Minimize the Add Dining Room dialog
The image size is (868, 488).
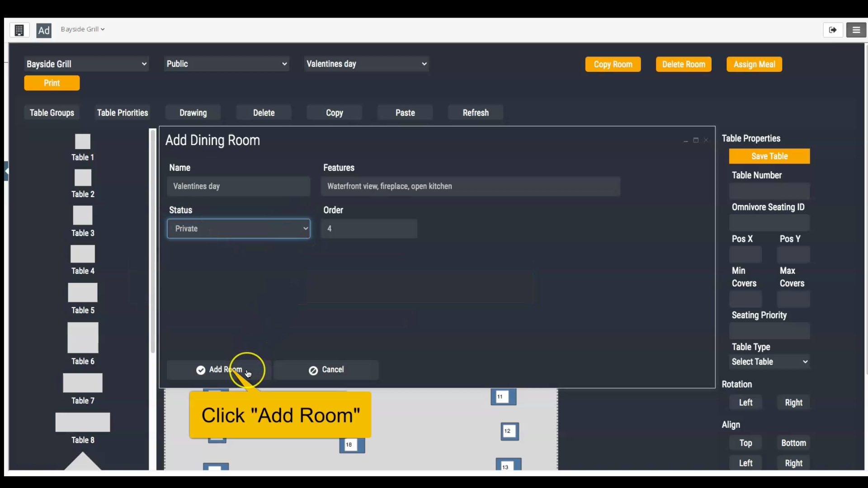686,141
